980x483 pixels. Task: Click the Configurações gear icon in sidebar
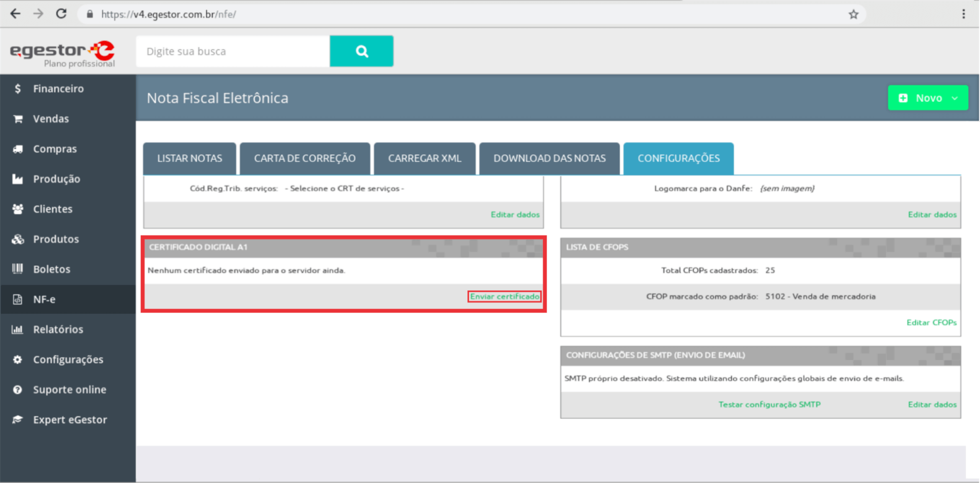click(x=18, y=360)
